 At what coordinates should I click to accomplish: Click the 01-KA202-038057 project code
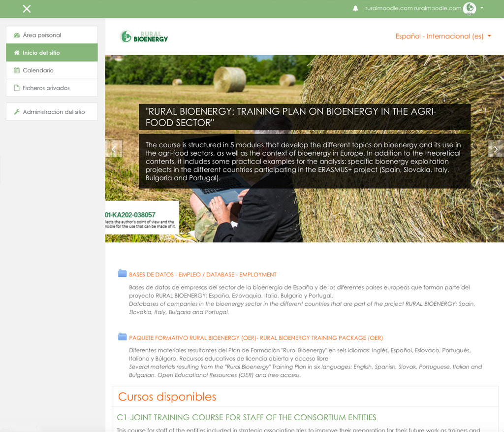coord(130,215)
